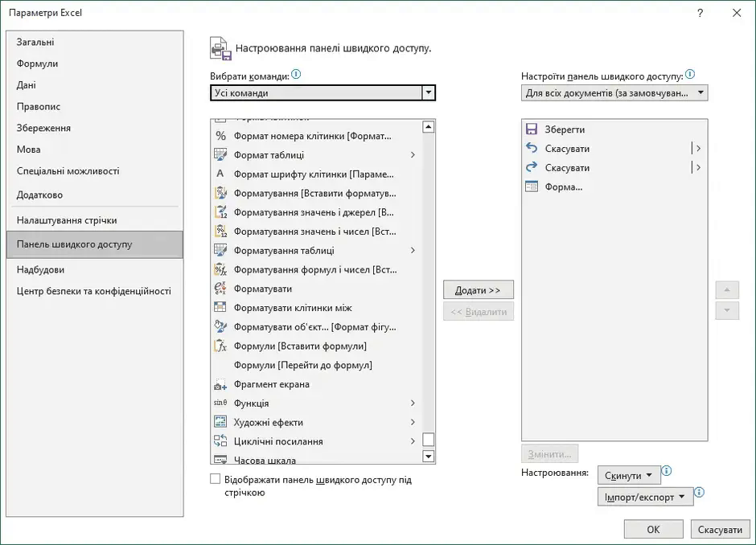Click the Художні ефекти icon

(x=220, y=422)
